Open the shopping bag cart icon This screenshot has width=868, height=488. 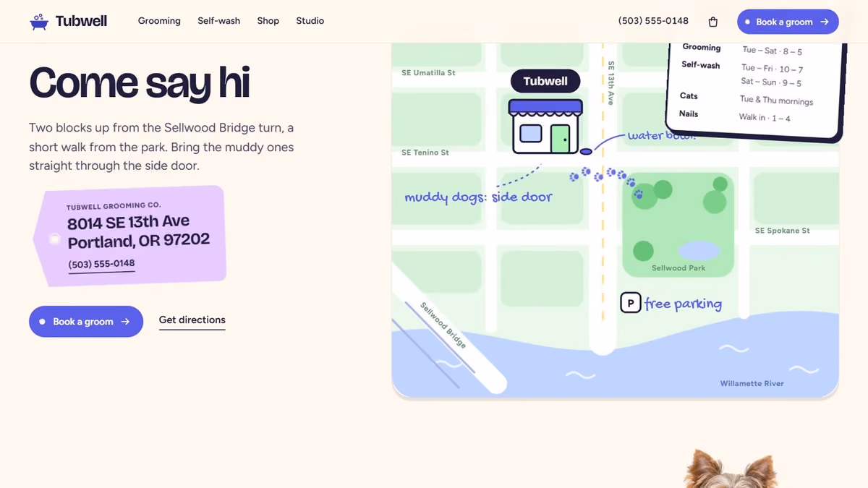[x=712, y=22]
